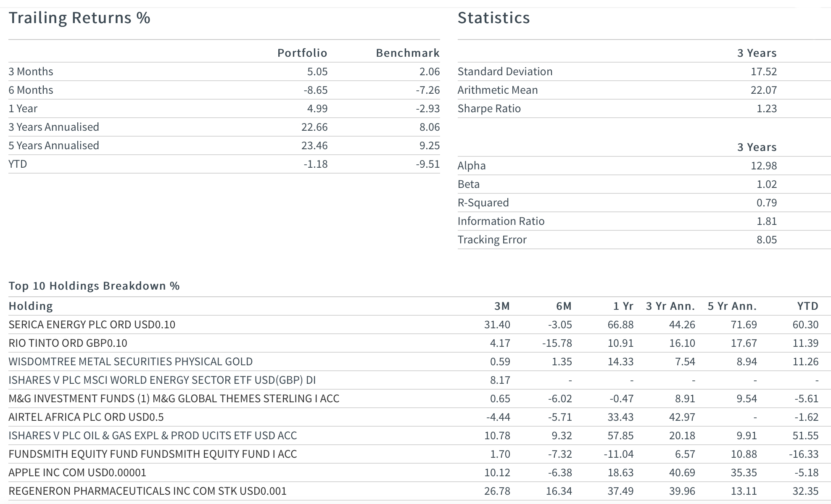Click the '3 Yr Ann.' column header
831x504 pixels.
[x=670, y=306]
